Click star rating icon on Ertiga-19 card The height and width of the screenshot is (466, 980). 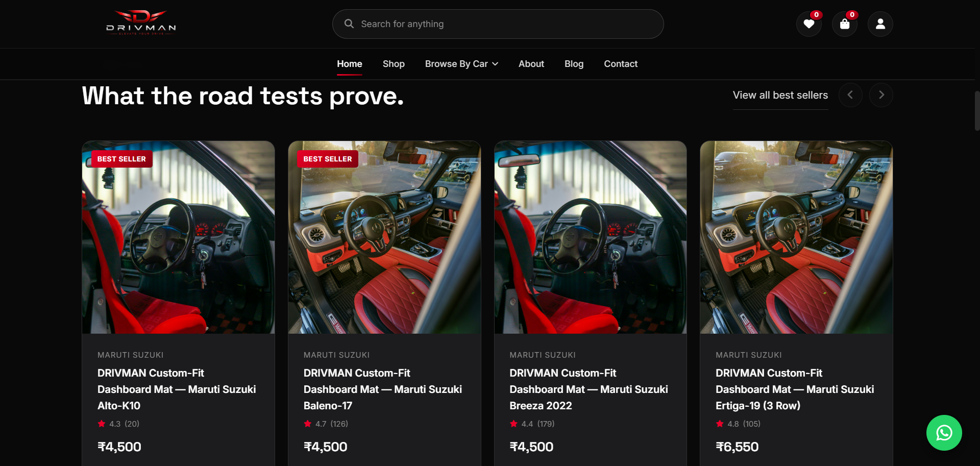pos(720,424)
